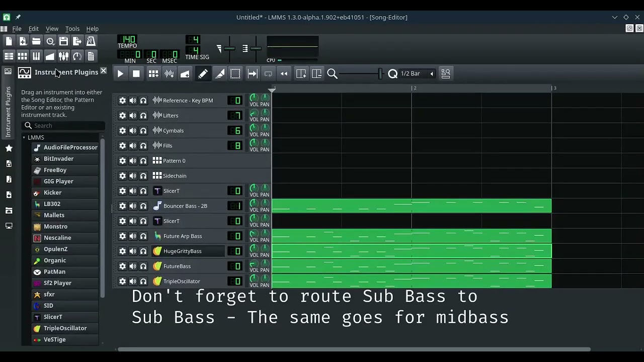Play the song

point(120,74)
